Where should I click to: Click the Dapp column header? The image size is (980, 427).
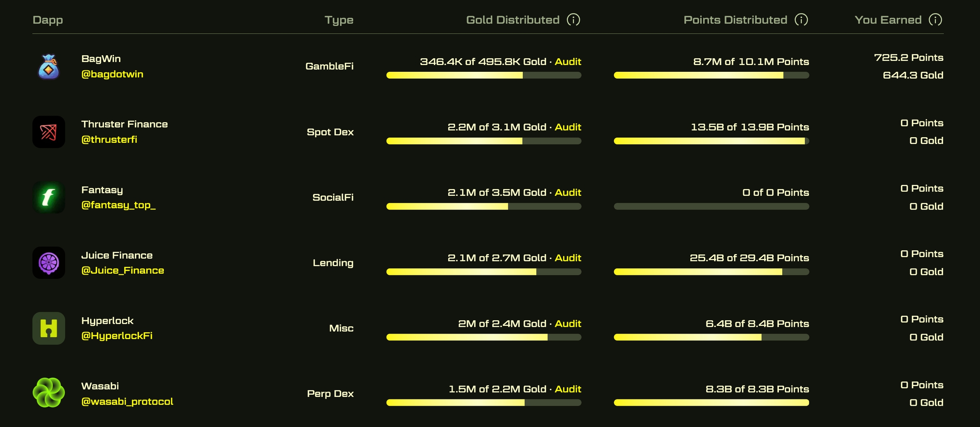48,20
